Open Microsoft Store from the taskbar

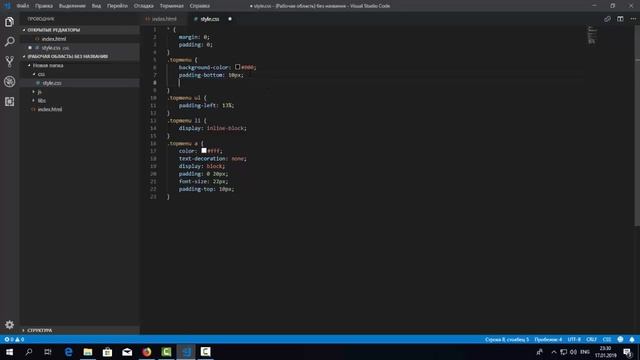click(x=107, y=352)
